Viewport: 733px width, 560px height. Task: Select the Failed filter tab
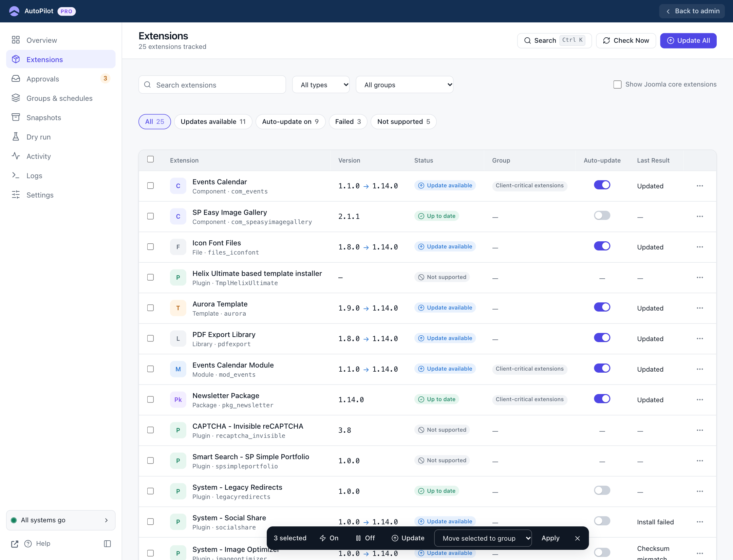[348, 122]
